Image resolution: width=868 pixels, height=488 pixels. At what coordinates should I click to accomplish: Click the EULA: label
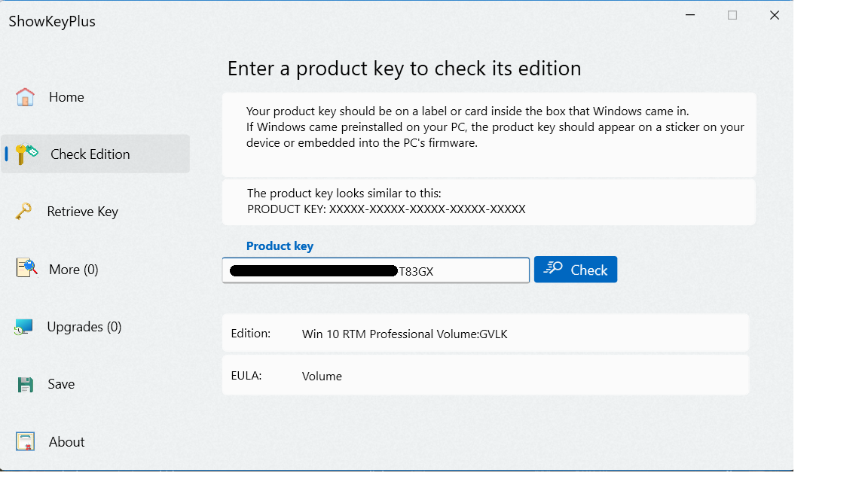click(x=246, y=376)
